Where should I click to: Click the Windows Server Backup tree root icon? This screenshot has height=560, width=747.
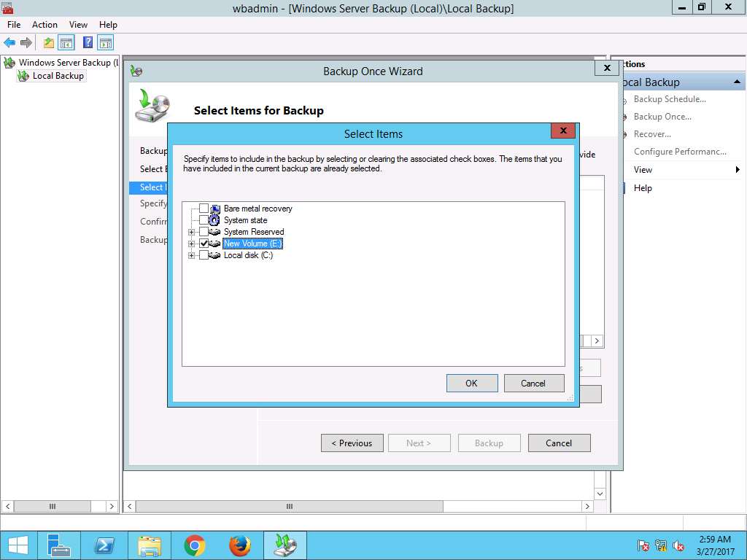(9, 63)
